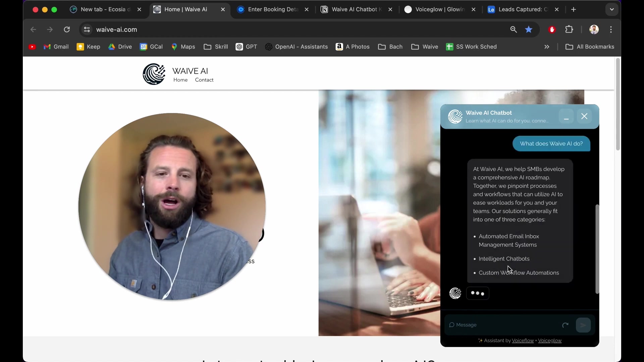This screenshot has width=644, height=362.
Task: Open the Gmail bookmark
Action: [56, 47]
